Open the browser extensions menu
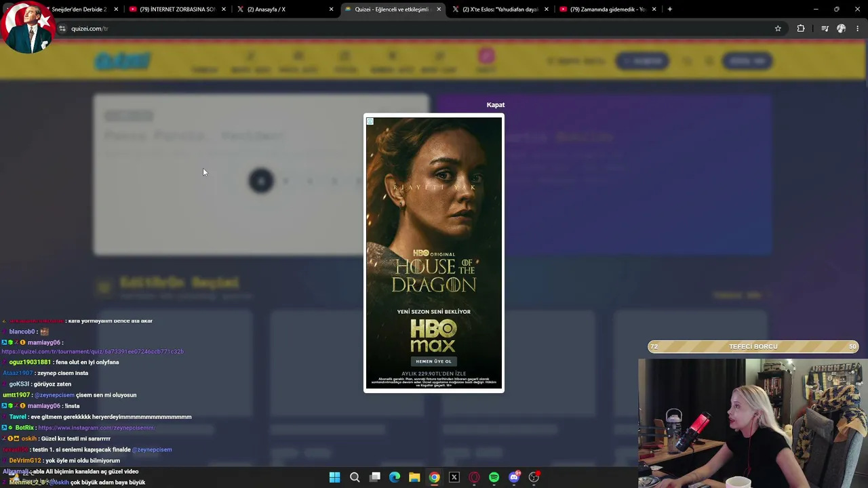868x488 pixels. click(801, 28)
